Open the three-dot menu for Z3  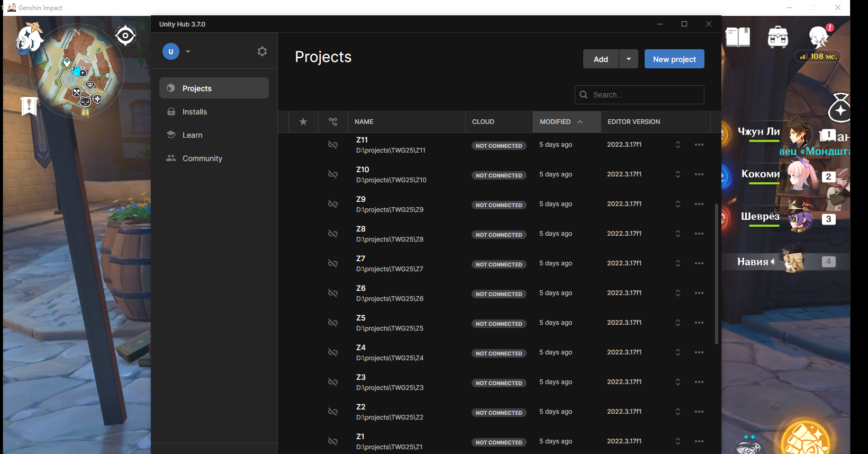pos(699,382)
